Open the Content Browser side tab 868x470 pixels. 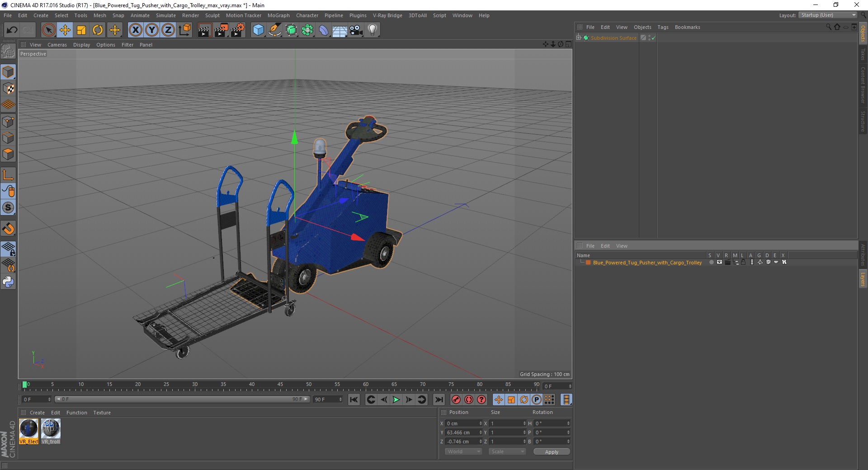click(x=863, y=85)
